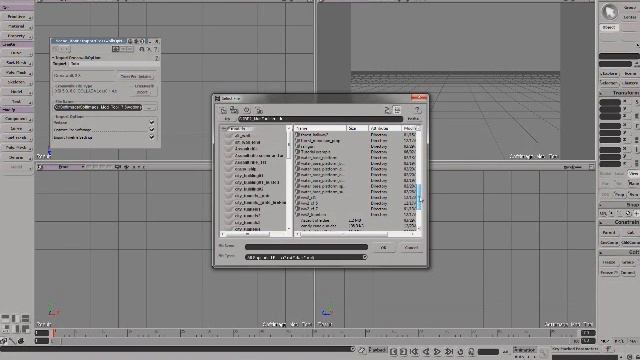Open the Primitive menu in left panel
Screen dimensions: 640x360
click(x=17, y=17)
